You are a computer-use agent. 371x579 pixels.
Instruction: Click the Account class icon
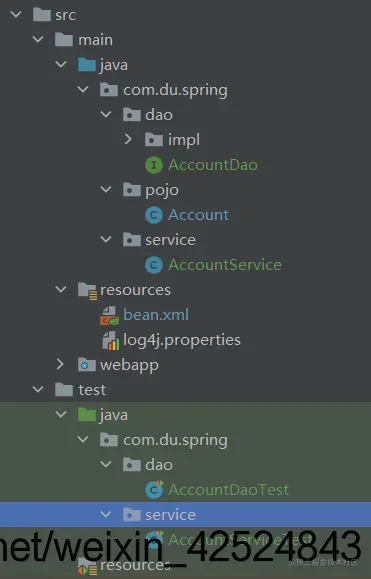tap(154, 215)
